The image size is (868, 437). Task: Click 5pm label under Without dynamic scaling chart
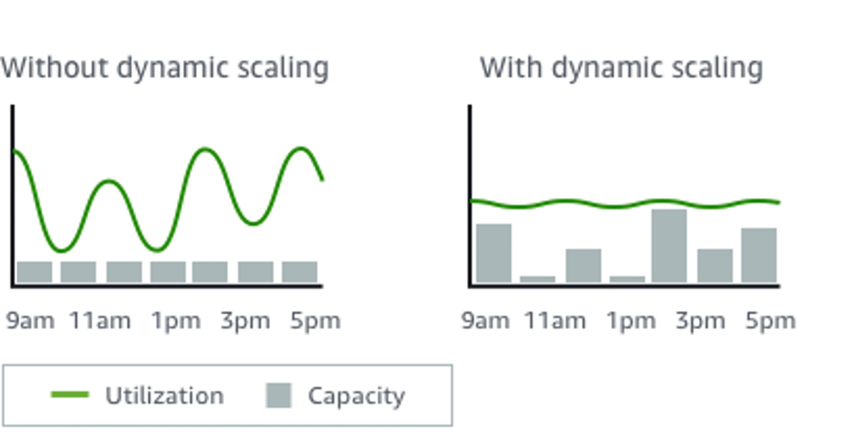point(315,321)
